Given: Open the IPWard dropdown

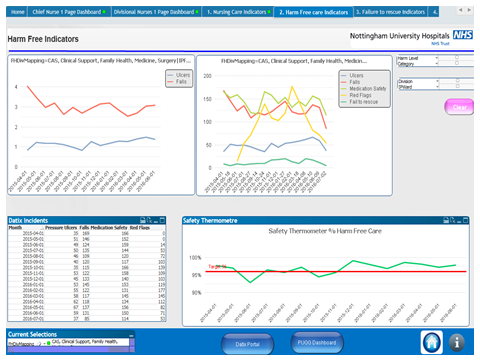Looking at the screenshot, I should [437, 87].
